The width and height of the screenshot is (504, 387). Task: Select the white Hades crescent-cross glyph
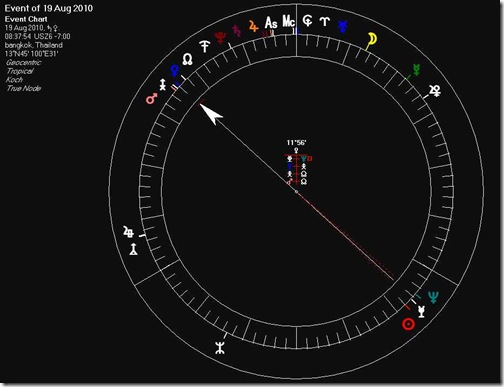click(x=307, y=21)
